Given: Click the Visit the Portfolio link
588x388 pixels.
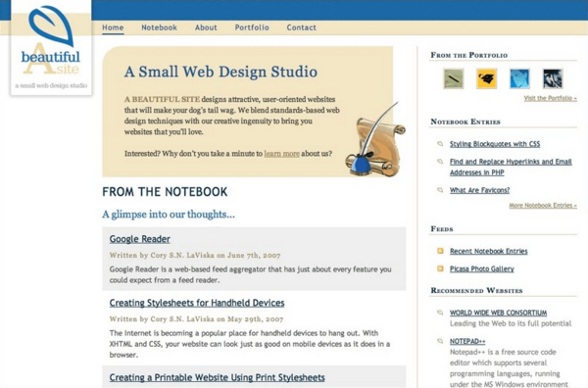Looking at the screenshot, I should [x=550, y=98].
